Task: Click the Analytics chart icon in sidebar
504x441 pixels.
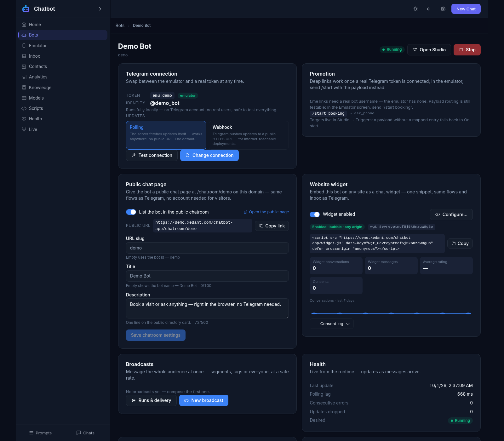Action: click(24, 77)
